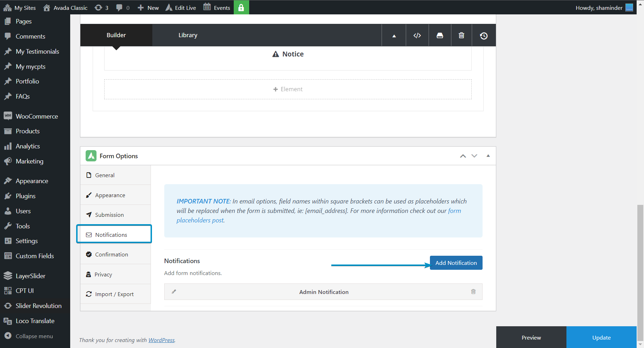
Task: Switch to the Library tab
Action: (188, 35)
